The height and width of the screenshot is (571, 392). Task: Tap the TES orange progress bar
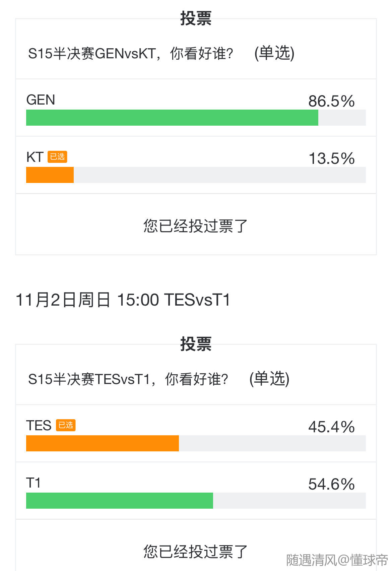[103, 443]
